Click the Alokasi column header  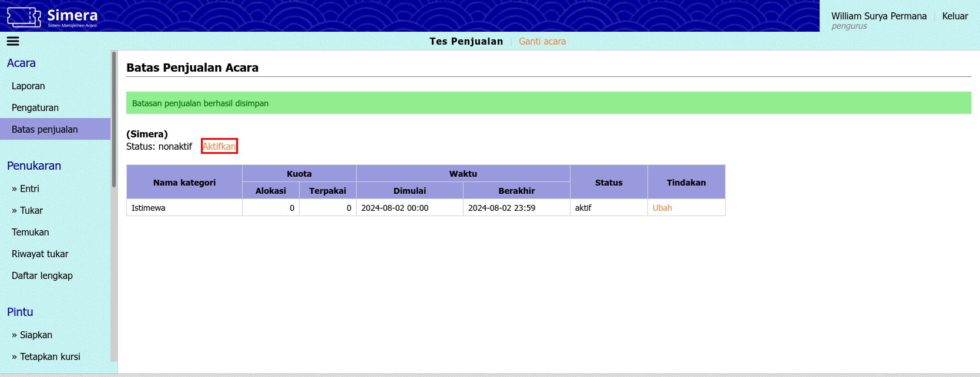click(271, 191)
